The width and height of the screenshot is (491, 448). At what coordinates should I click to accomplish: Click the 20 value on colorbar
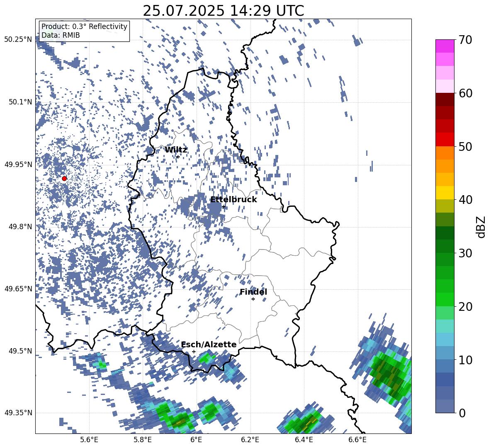point(465,307)
